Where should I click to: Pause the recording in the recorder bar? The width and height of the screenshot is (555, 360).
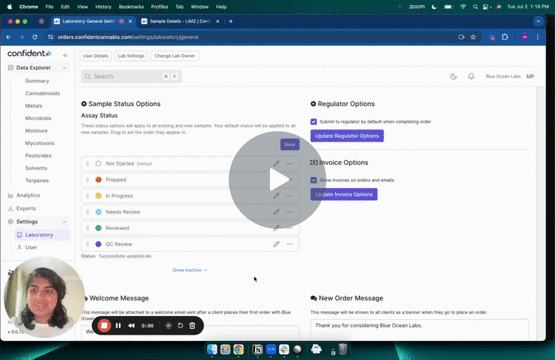(118, 325)
